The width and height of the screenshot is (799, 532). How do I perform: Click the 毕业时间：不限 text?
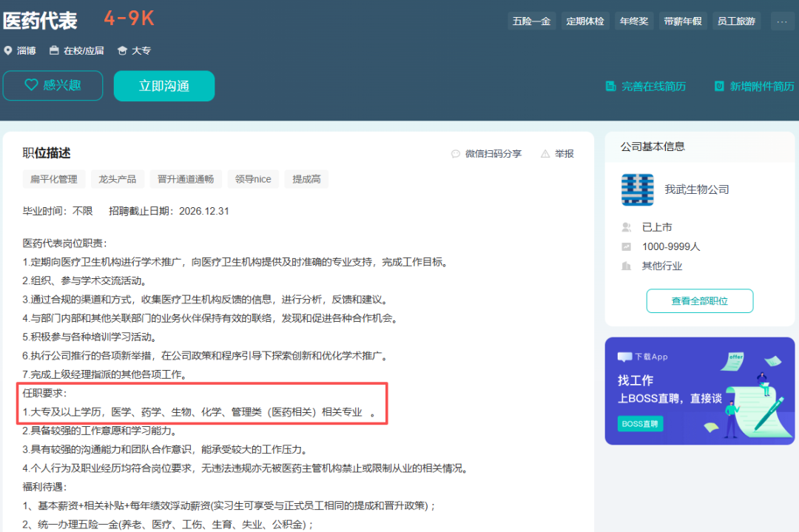tap(58, 211)
